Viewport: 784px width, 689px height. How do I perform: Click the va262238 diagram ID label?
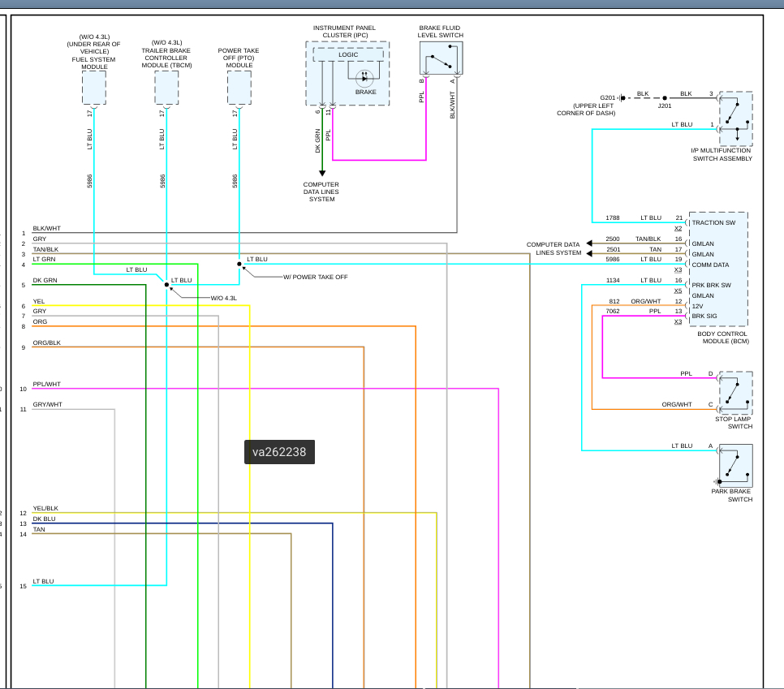coord(279,452)
